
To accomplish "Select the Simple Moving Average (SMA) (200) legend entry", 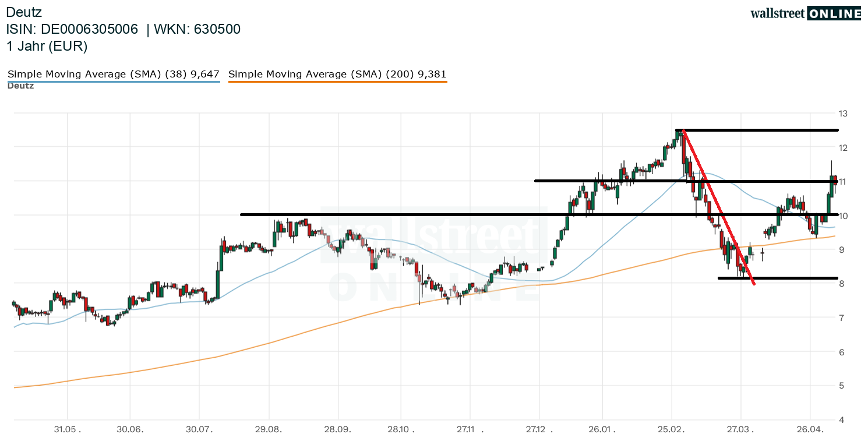I will [338, 74].
